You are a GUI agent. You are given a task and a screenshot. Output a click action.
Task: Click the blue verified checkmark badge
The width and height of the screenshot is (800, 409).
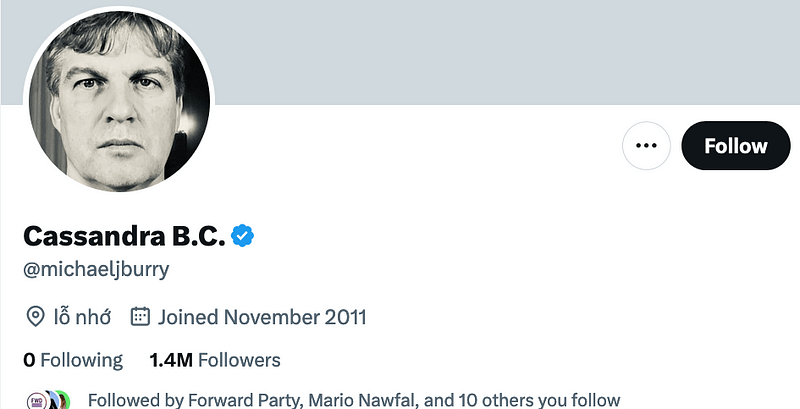click(x=243, y=236)
